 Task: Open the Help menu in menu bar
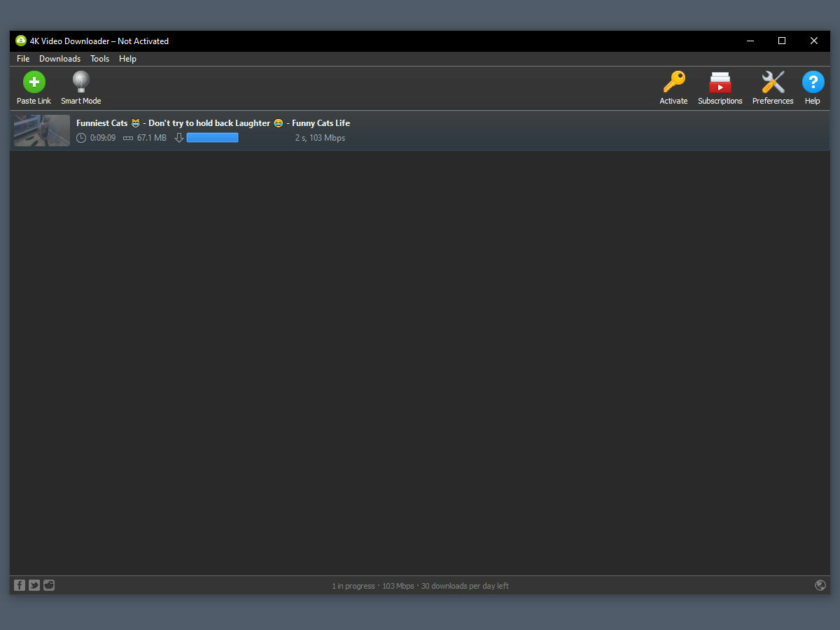pyautogui.click(x=127, y=59)
